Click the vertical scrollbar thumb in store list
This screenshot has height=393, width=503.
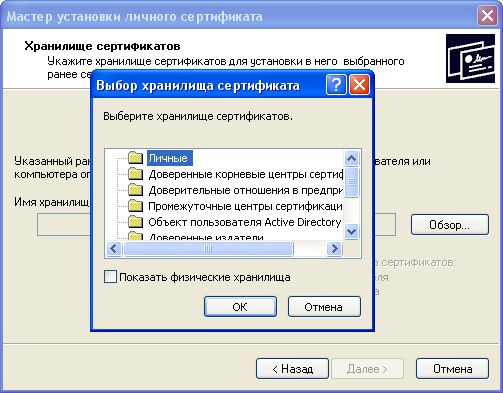(x=351, y=182)
